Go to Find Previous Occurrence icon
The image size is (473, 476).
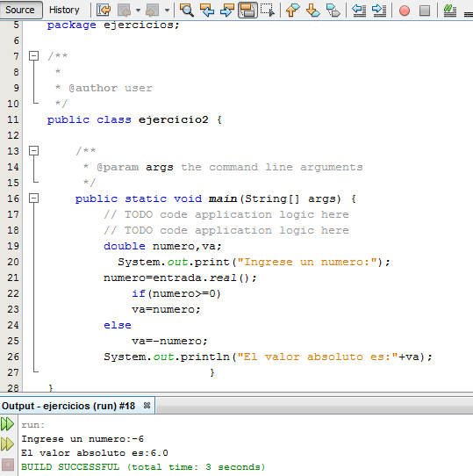[207, 10]
